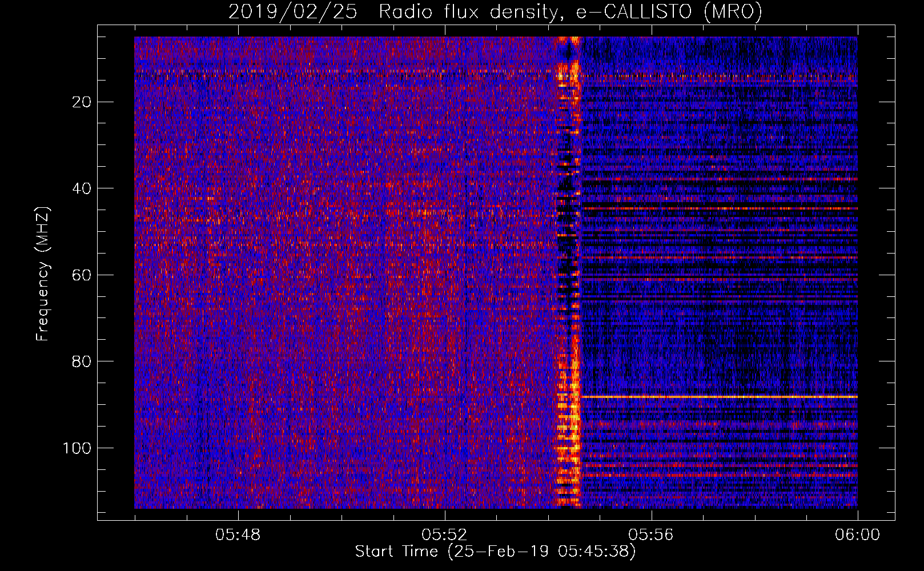Click the 100 MHz frequency tick label
924x571 pixels.
pyautogui.click(x=77, y=448)
